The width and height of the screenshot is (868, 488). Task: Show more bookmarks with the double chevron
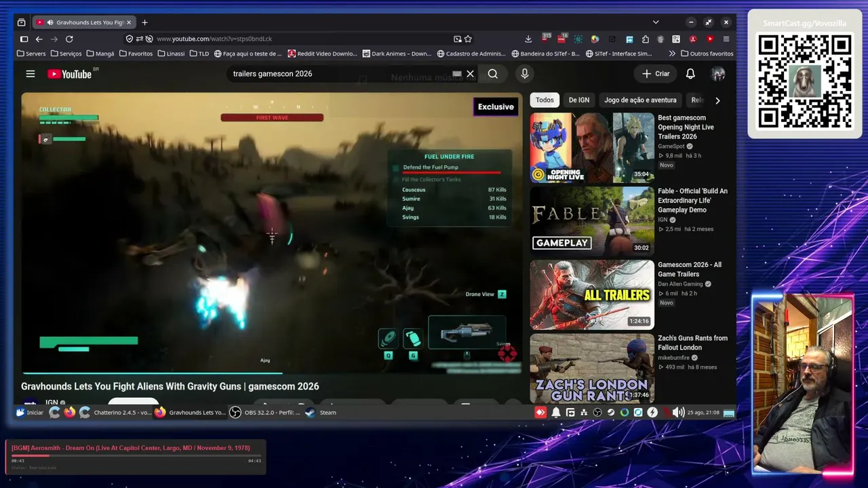point(672,54)
